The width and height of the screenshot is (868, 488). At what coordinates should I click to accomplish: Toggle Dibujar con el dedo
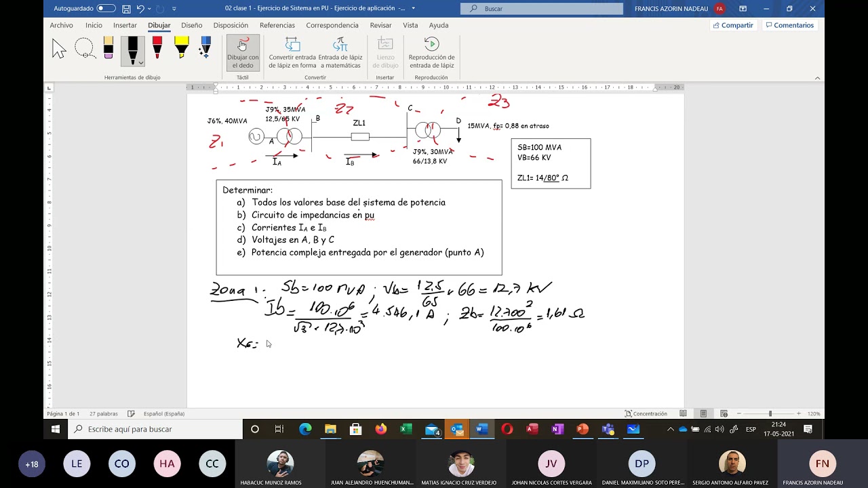tap(243, 53)
